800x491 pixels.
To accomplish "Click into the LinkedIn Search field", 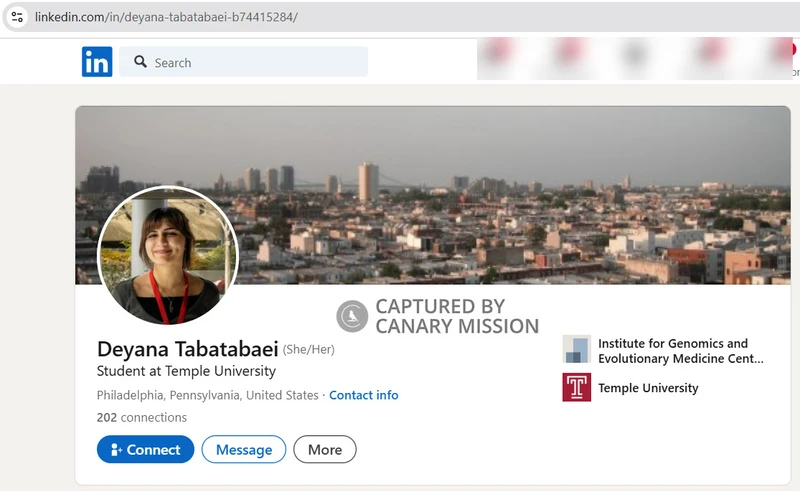I will point(243,62).
